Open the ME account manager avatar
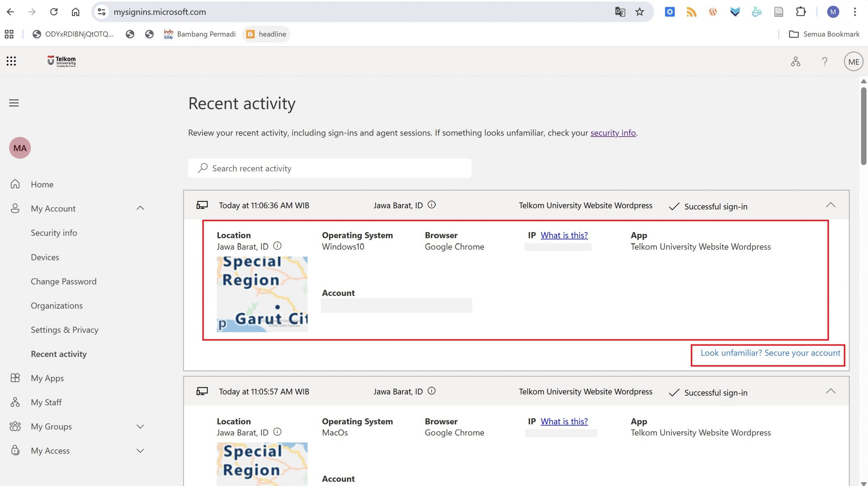This screenshot has width=868, height=486. click(x=853, y=61)
